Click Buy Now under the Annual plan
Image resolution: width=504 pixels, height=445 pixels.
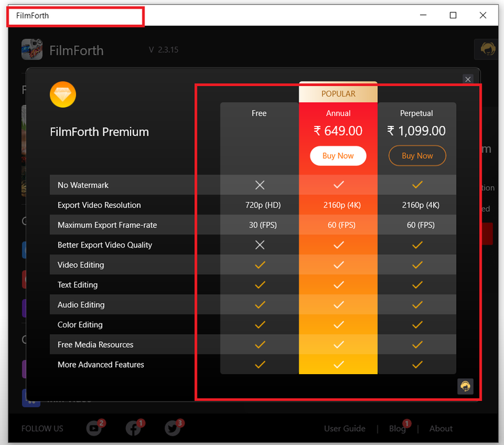(338, 156)
